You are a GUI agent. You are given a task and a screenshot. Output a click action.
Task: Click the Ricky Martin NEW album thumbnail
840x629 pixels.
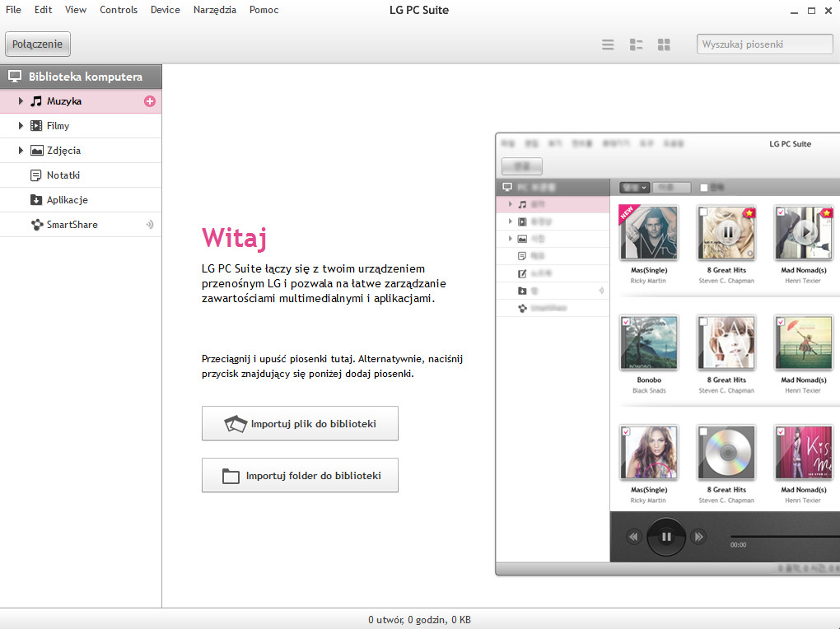pos(649,233)
